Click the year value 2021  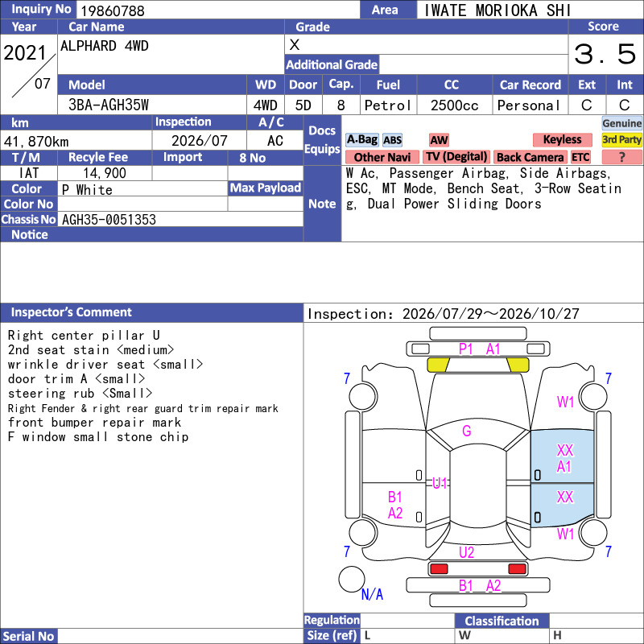25,53
